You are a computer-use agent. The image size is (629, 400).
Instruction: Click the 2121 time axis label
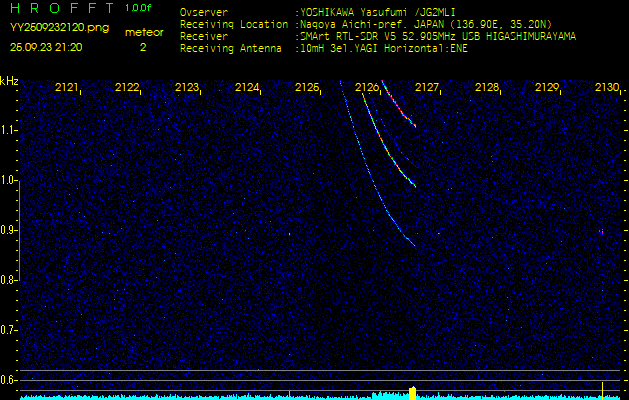(x=67, y=88)
